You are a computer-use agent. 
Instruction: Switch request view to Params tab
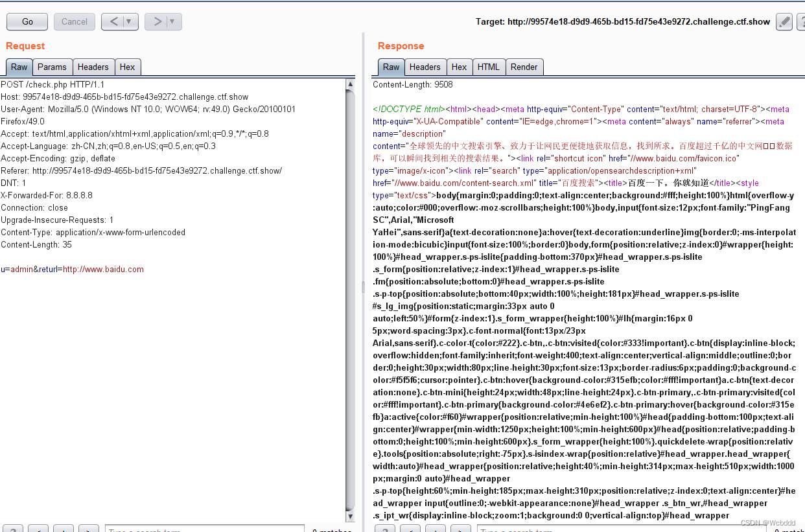coord(52,67)
